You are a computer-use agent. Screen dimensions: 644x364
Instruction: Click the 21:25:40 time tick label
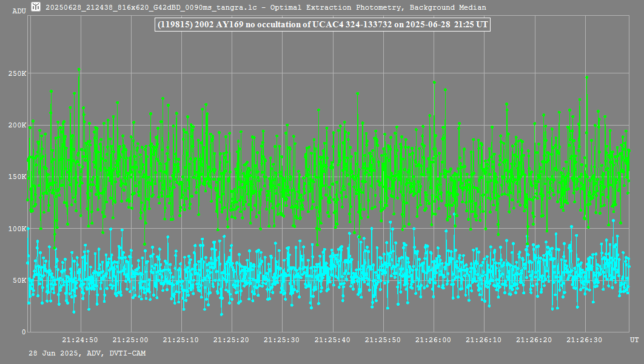click(x=333, y=340)
